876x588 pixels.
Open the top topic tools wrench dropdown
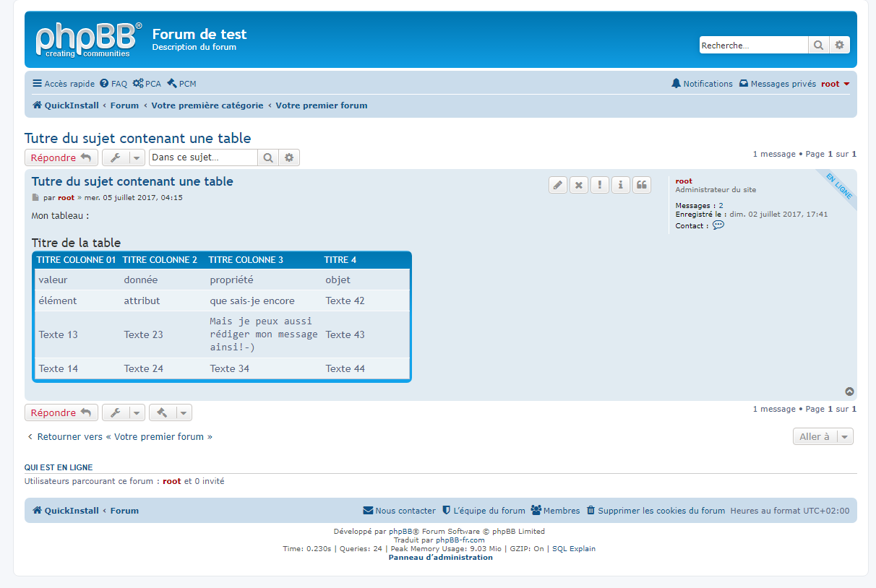coord(123,158)
